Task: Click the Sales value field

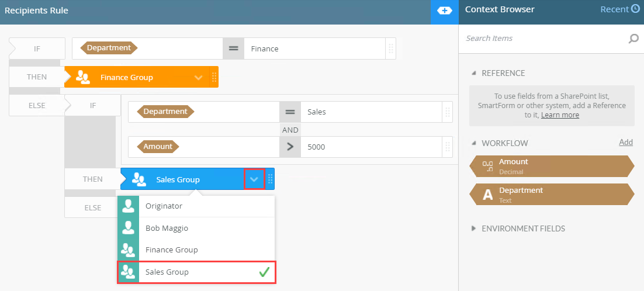Action: pos(372,112)
